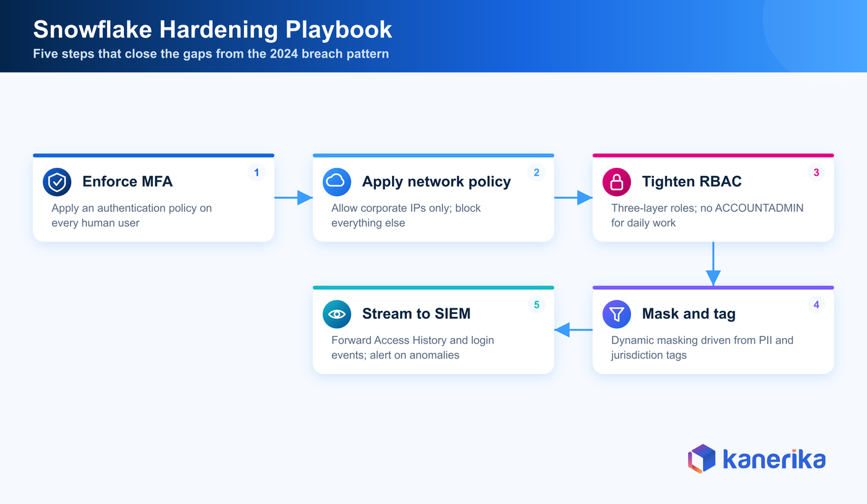Viewport: 867px width, 504px height.
Task: Click the text 'Apply an authentication policy on every human user'
Action: point(132,215)
